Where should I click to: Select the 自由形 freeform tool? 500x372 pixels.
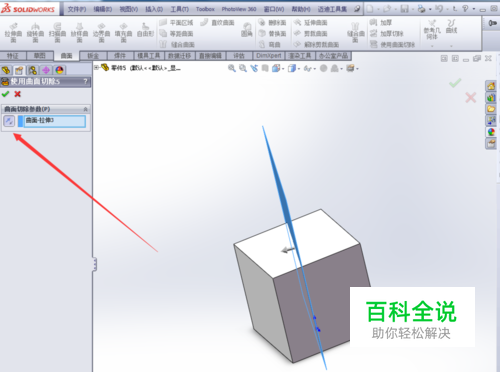145,30
